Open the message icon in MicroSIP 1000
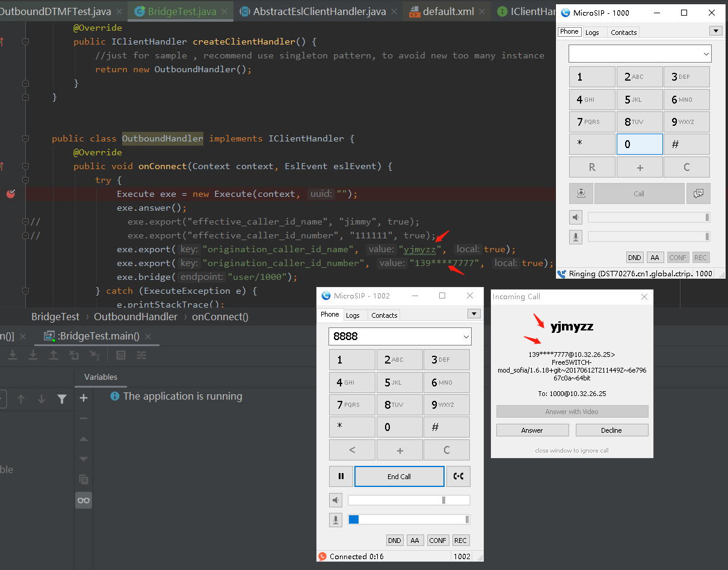 coord(699,193)
